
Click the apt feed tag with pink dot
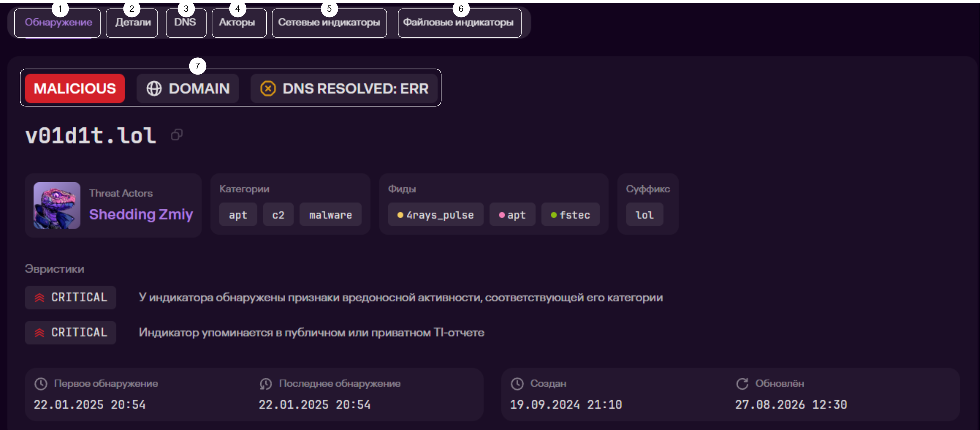512,214
